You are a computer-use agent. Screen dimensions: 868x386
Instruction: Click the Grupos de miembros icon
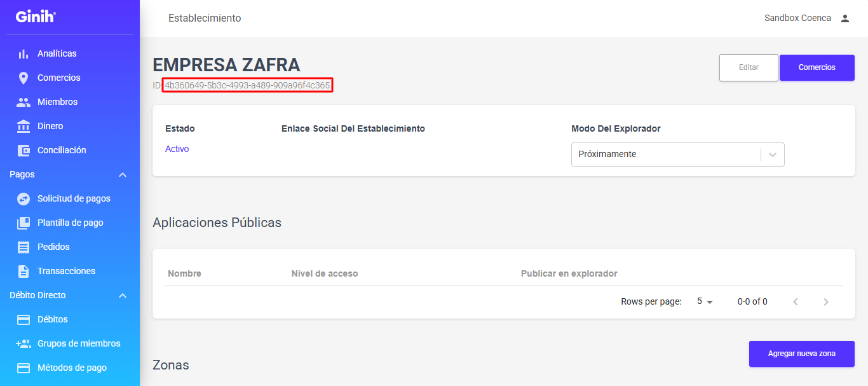(x=24, y=343)
